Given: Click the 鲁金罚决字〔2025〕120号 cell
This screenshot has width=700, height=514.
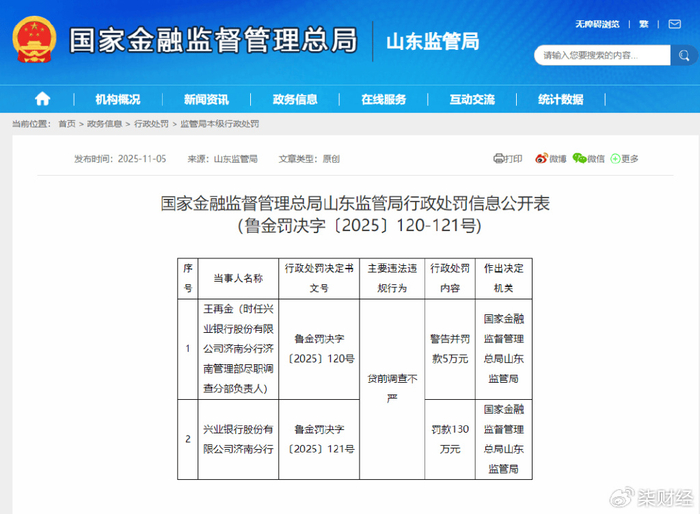Looking at the screenshot, I should click(x=319, y=349).
